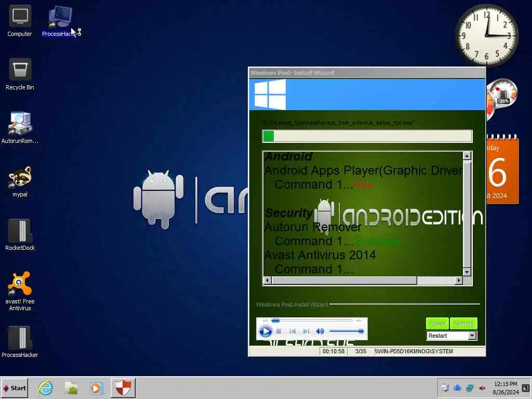Viewport: 532px width, 399px height.
Task: Open the Restart dropdown
Action: pyautogui.click(x=451, y=336)
